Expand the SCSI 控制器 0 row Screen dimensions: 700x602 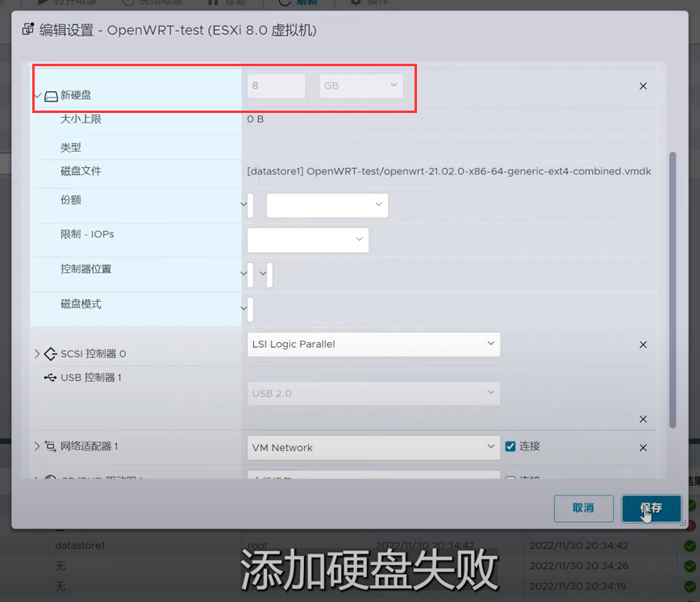37,353
